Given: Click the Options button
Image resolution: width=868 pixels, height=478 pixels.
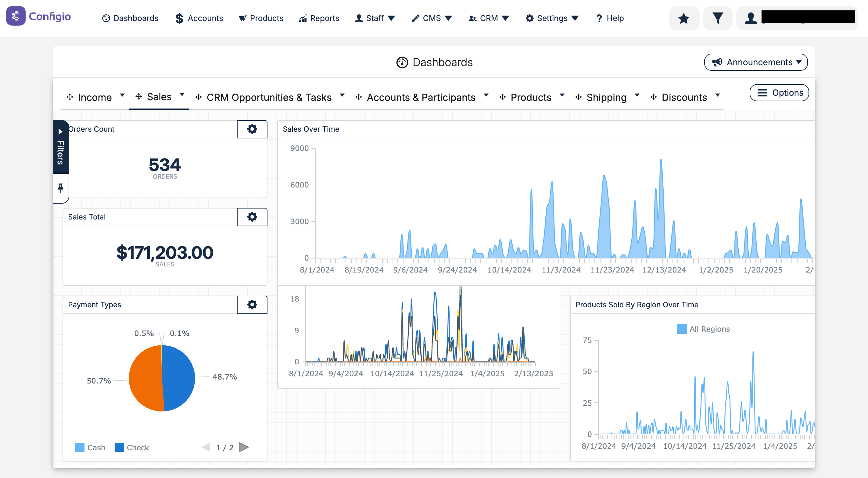Looking at the screenshot, I should pos(779,93).
